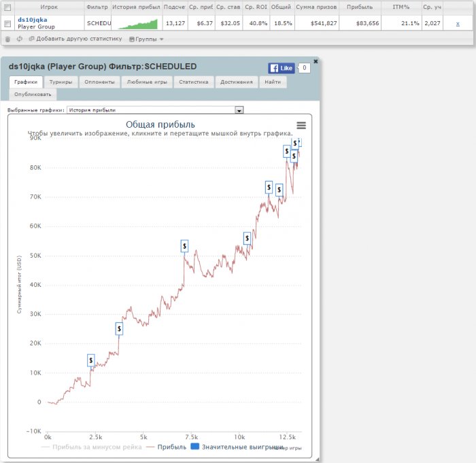Expand the 'Группы' dropdown
Viewport: 476px width, 463px height.
[146, 39]
